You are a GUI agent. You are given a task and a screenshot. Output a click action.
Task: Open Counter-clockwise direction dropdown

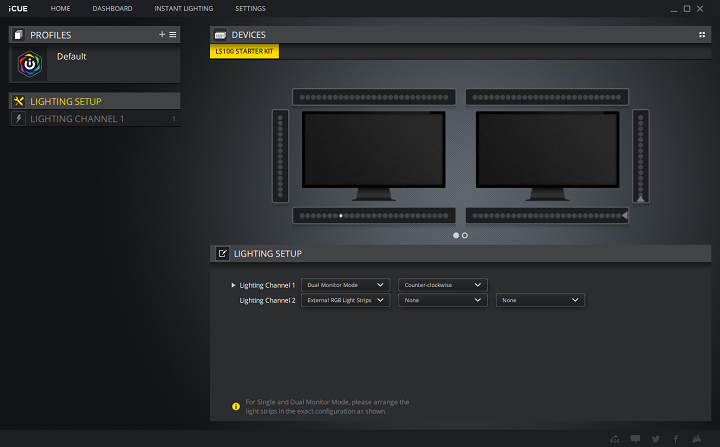click(x=442, y=285)
